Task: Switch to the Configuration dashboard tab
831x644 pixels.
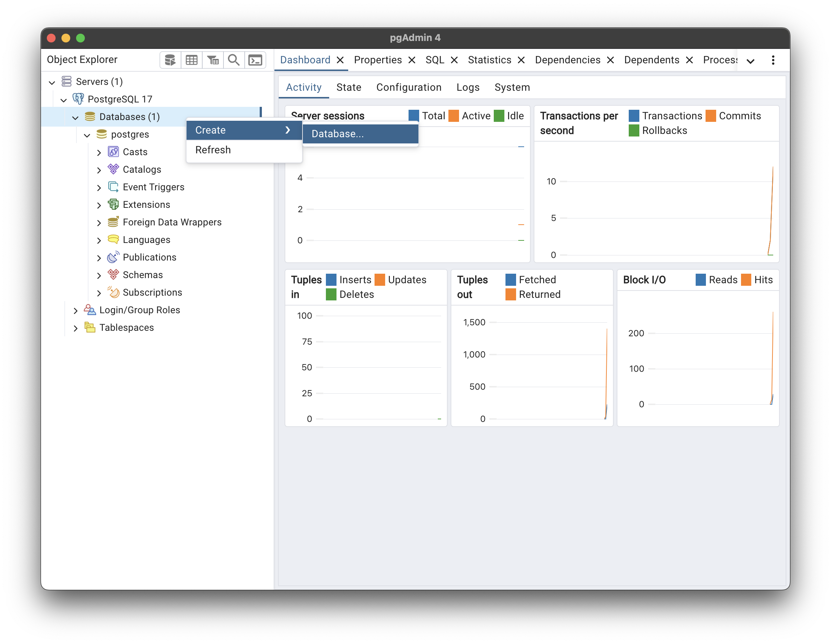Action: point(409,87)
